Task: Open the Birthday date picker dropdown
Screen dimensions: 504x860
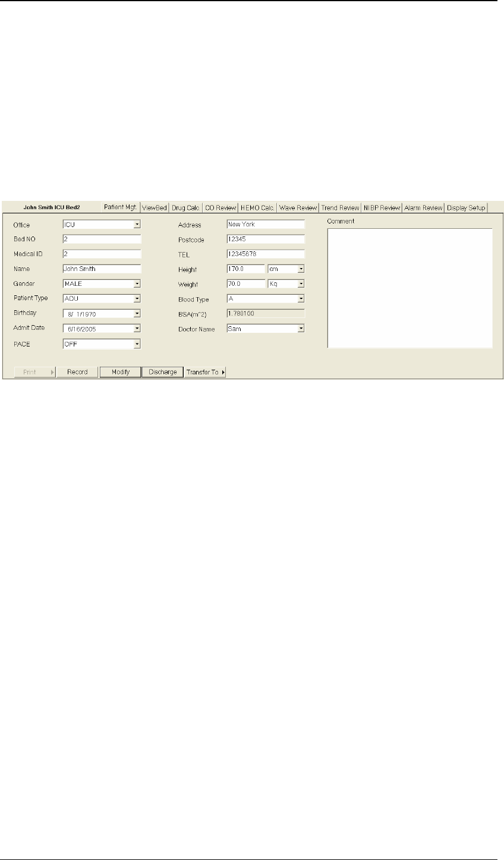Action: pos(137,313)
